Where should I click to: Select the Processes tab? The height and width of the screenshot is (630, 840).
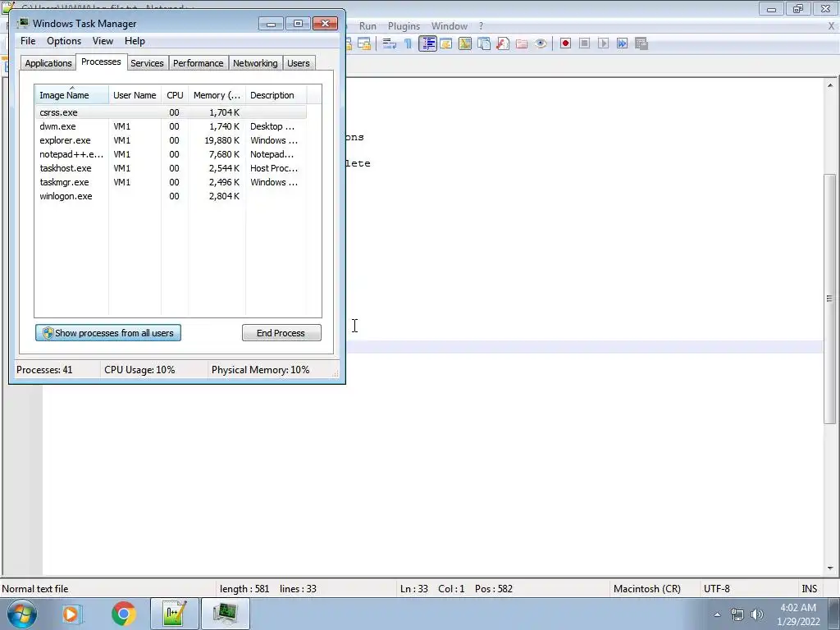101,62
